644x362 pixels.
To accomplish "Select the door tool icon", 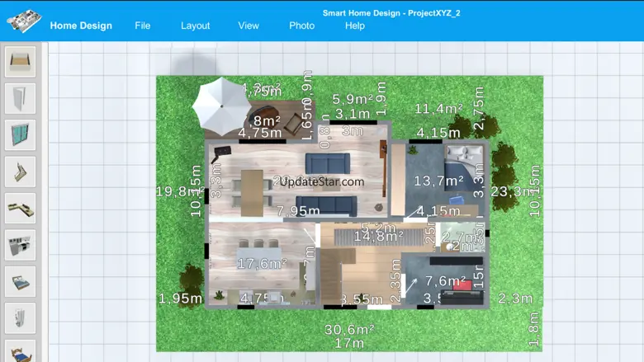I will (x=20, y=99).
